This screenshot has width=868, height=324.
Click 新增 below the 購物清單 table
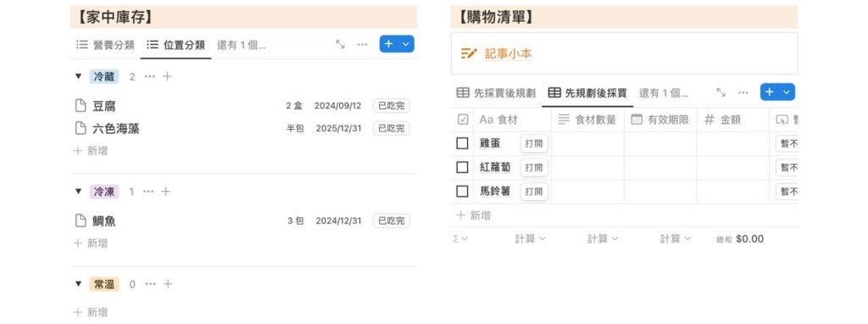coord(473,215)
